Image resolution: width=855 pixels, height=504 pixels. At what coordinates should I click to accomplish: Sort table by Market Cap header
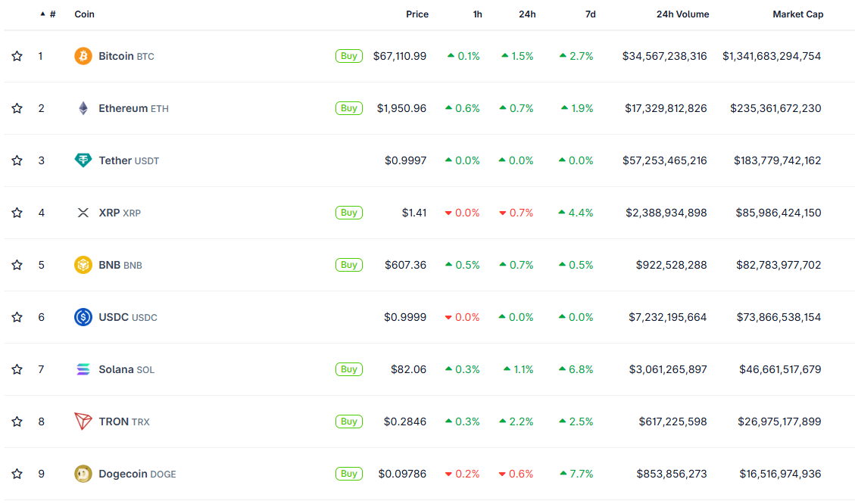click(797, 14)
